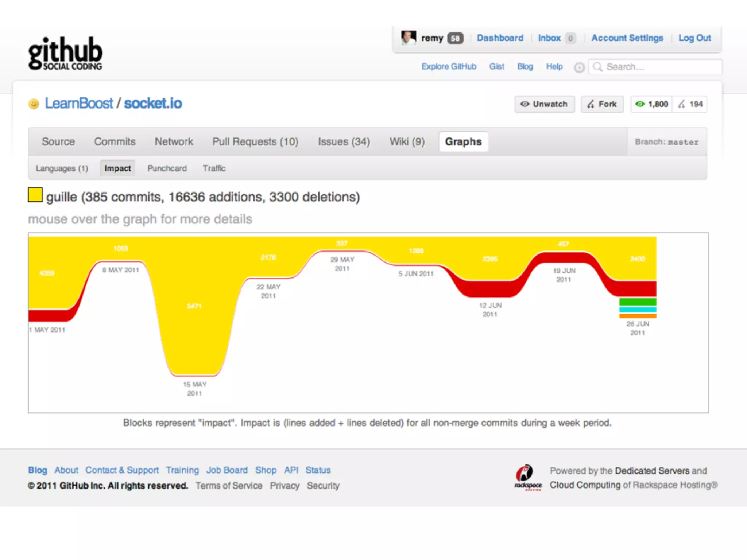Switch to the Commits tab

click(x=115, y=141)
